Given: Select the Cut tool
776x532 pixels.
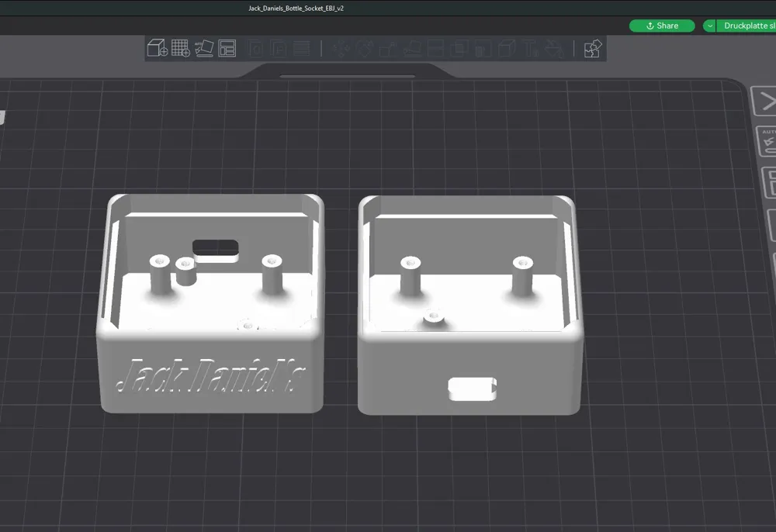Looking at the screenshot, I should [x=435, y=48].
